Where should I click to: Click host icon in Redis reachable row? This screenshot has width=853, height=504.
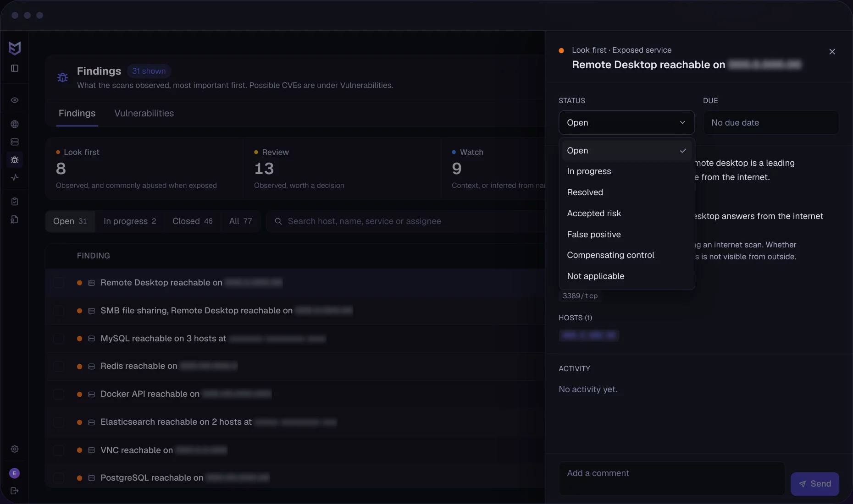click(x=91, y=367)
